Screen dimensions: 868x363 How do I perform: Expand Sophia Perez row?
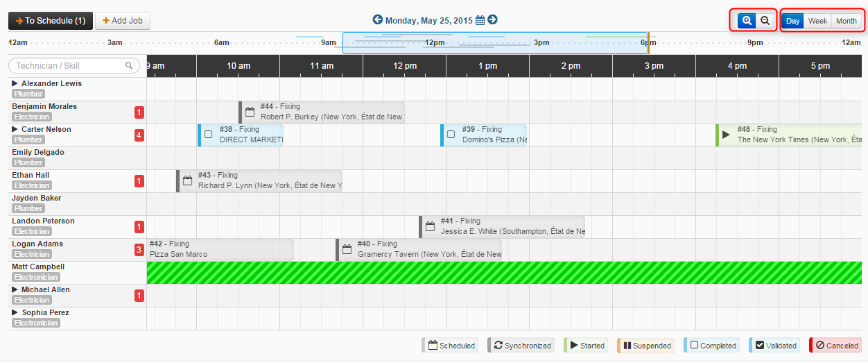tap(15, 312)
